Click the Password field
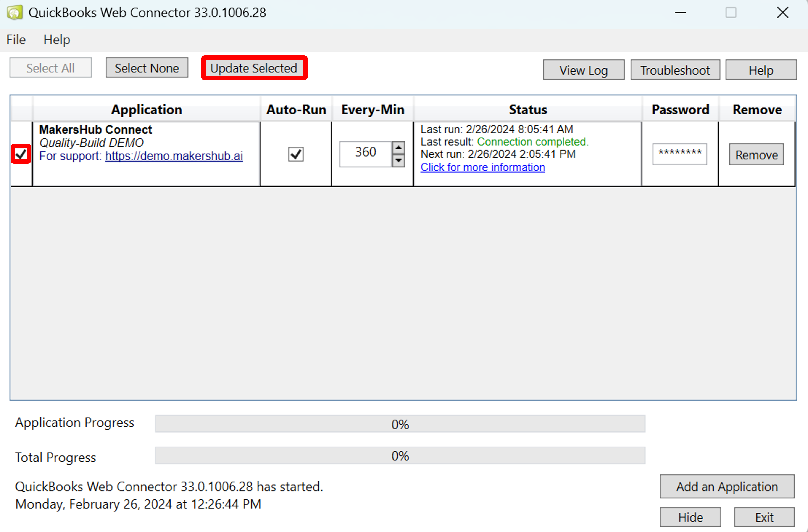The image size is (808, 532). coord(680,154)
